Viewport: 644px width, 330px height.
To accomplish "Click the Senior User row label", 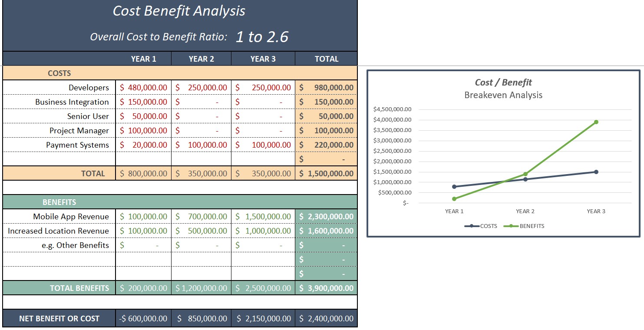I will (88, 116).
